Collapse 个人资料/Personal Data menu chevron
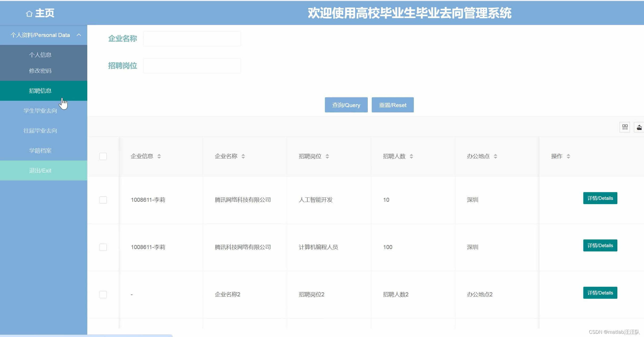The image size is (644, 337). (79, 35)
